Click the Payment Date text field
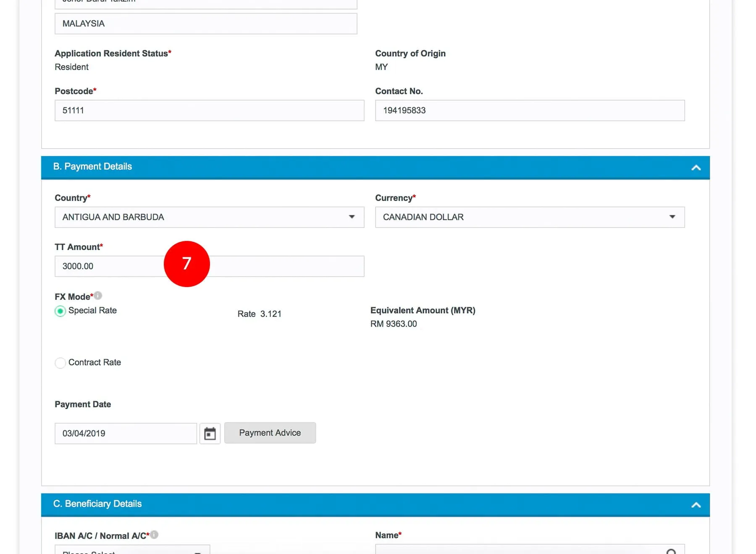Viewport: 756px width, 554px height. point(126,434)
